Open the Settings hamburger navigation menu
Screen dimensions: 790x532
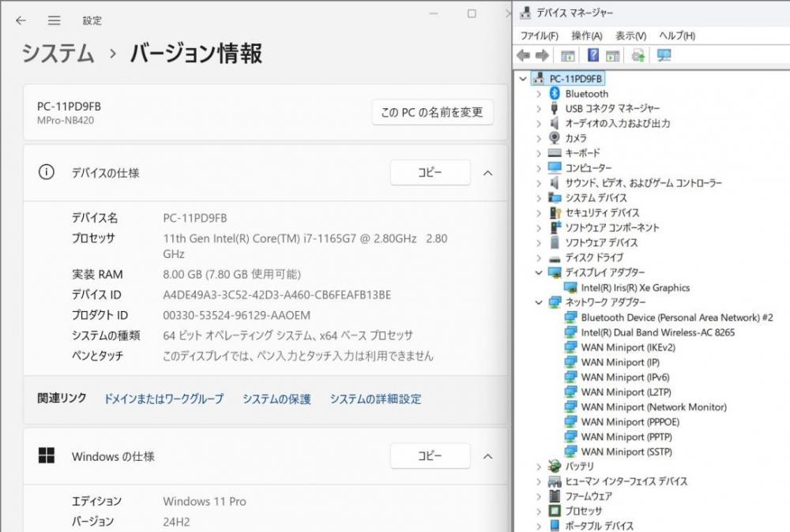pos(54,21)
